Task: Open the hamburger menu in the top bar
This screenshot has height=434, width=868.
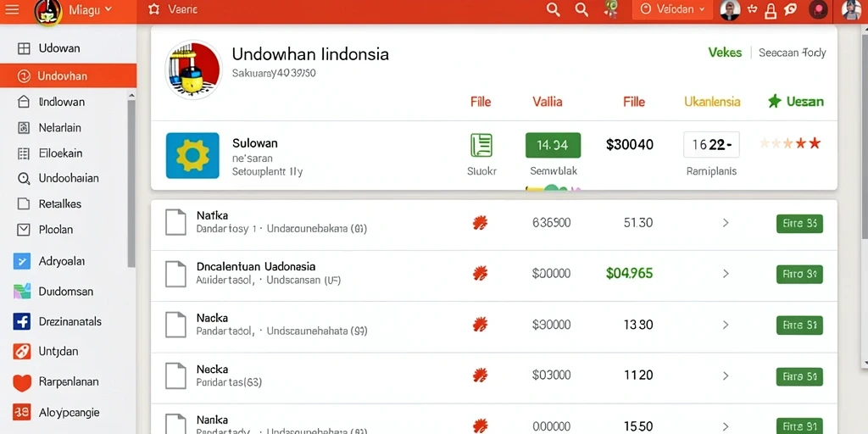Action: tap(12, 9)
